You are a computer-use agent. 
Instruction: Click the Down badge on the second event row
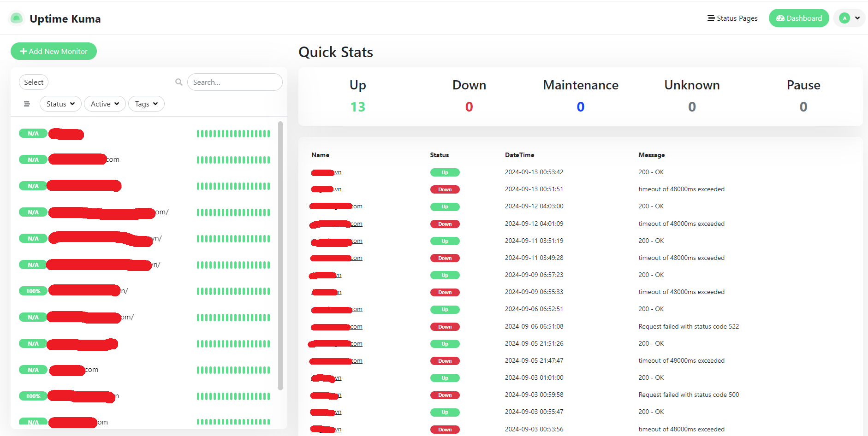tap(444, 189)
